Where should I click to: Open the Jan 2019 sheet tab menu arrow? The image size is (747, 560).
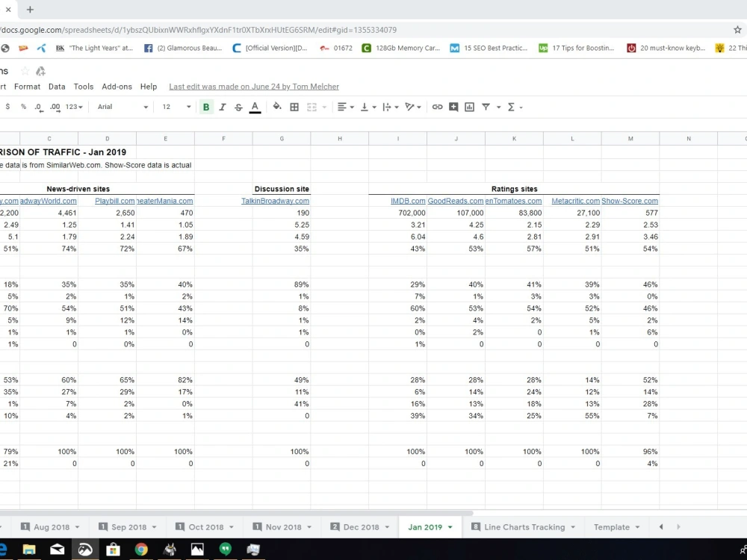[x=450, y=527]
